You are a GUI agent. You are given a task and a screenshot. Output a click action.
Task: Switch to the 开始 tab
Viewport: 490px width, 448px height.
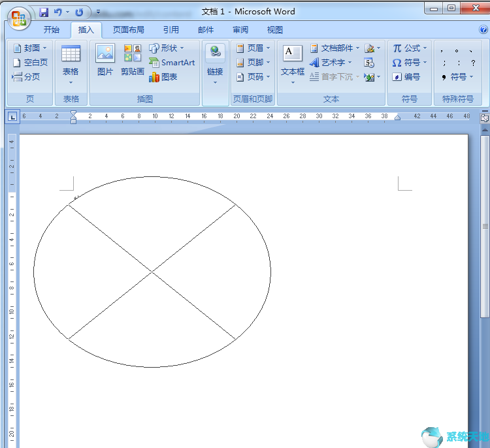[x=51, y=29]
